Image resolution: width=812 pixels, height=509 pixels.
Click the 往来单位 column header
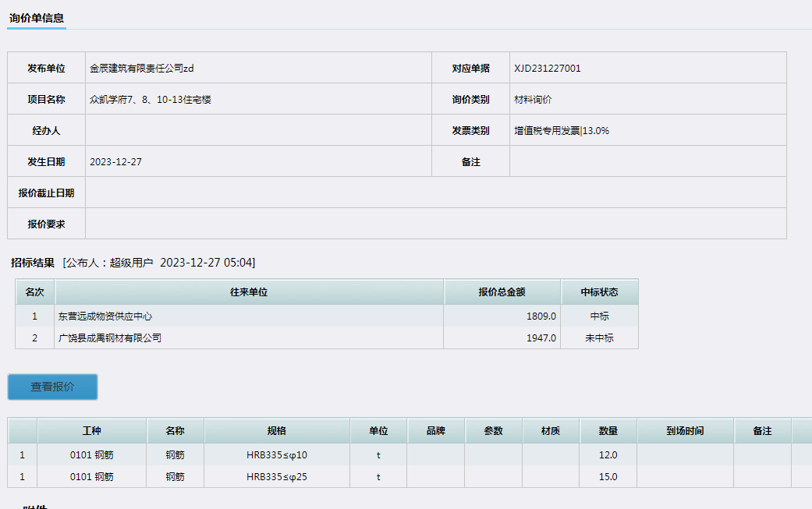click(x=249, y=292)
